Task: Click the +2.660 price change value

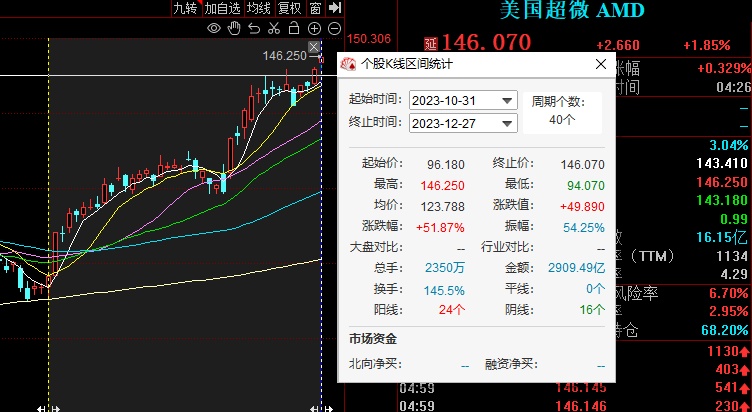Action: click(618, 46)
